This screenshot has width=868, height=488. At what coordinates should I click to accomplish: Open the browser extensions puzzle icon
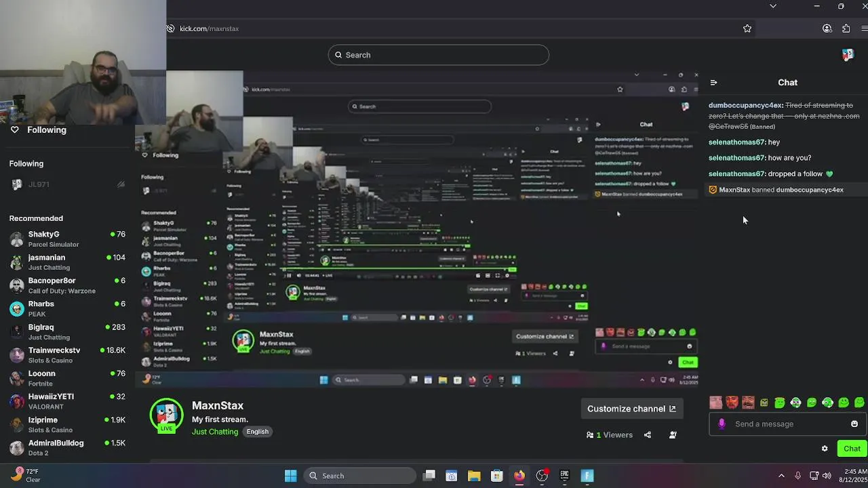(846, 28)
